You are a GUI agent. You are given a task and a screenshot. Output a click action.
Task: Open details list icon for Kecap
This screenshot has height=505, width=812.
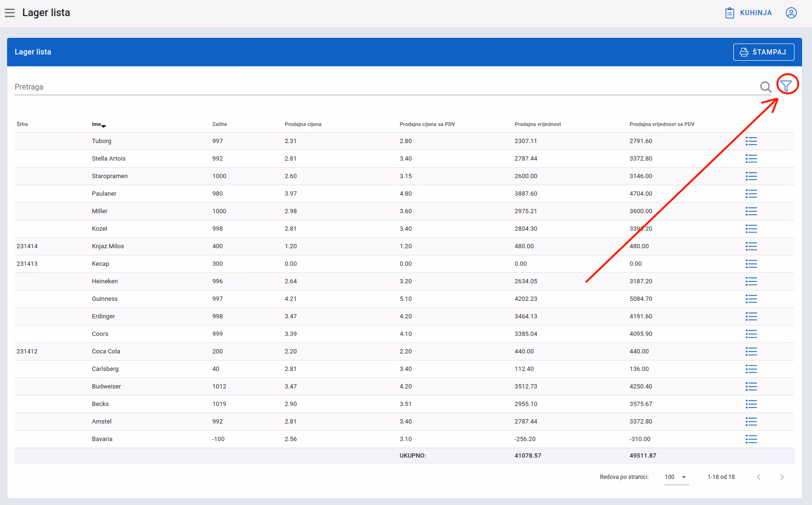click(751, 264)
